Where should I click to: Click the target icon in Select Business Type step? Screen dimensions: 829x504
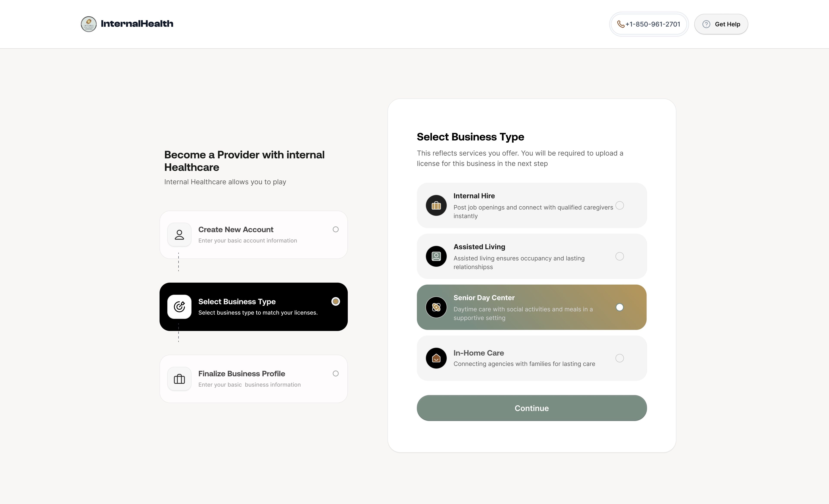coord(179,307)
